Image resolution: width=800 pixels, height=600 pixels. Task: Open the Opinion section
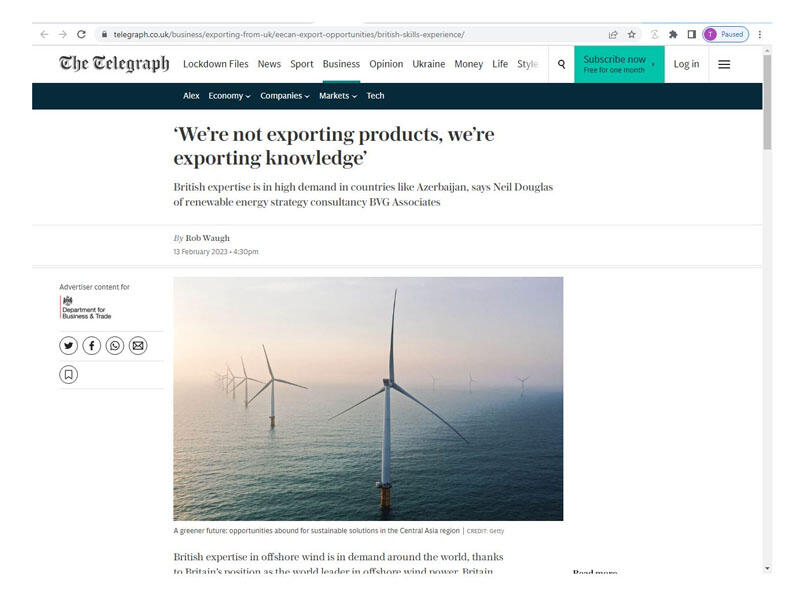pos(386,64)
